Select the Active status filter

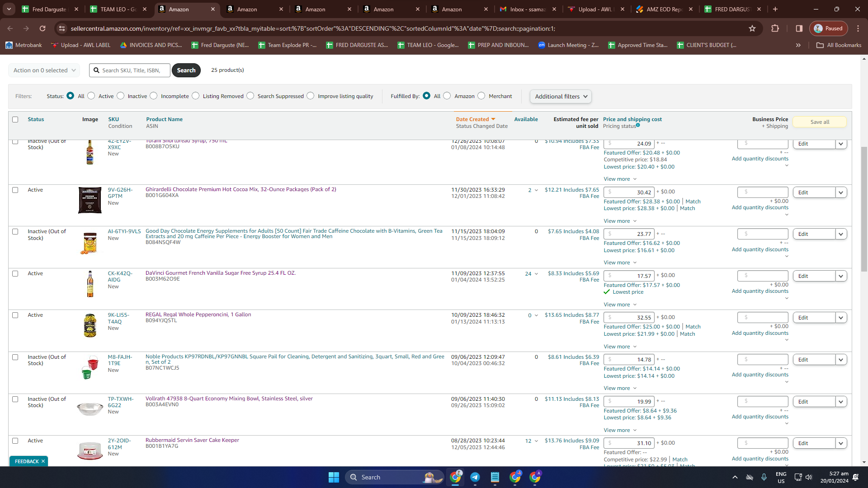[91, 96]
